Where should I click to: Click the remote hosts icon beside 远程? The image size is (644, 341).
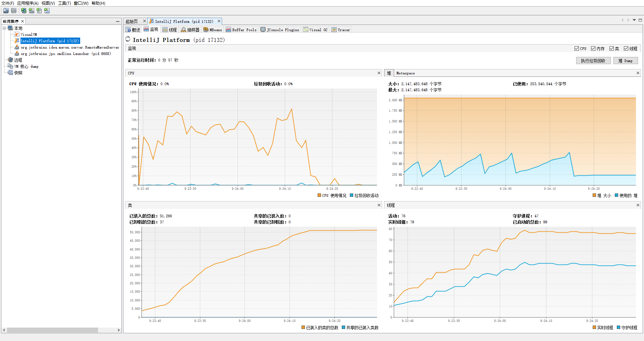(10, 60)
